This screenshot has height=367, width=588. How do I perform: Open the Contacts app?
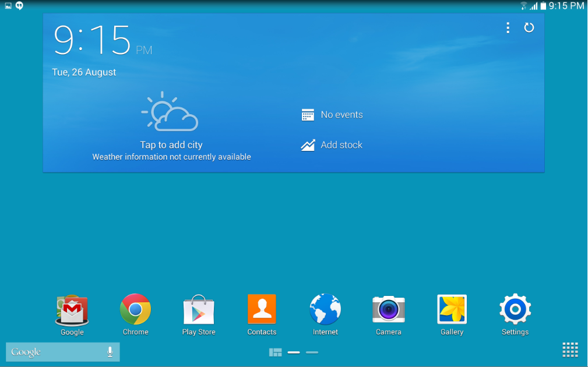262,309
